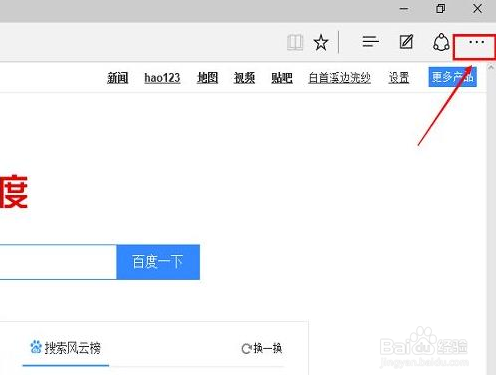Make a Web Note with pen icon
The height and width of the screenshot is (380, 497).
(x=406, y=42)
